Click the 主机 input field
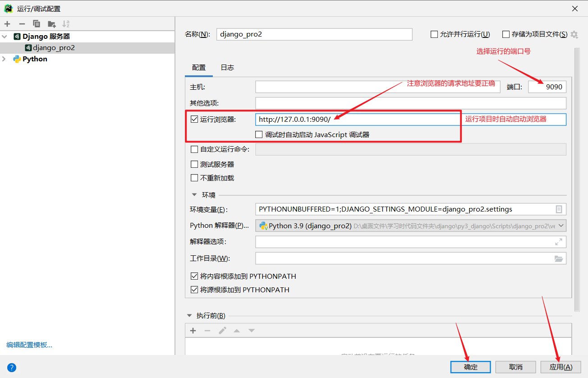 click(378, 87)
